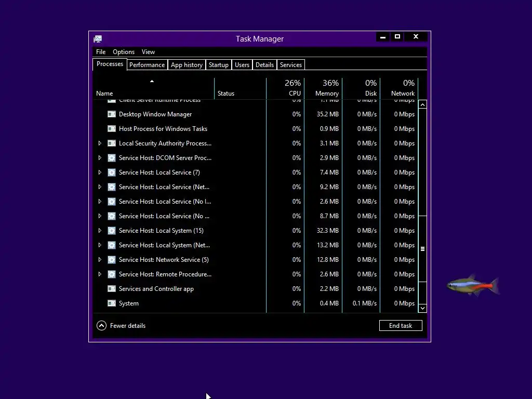
Task: Click the 32.3 MB memory value
Action: click(x=328, y=231)
